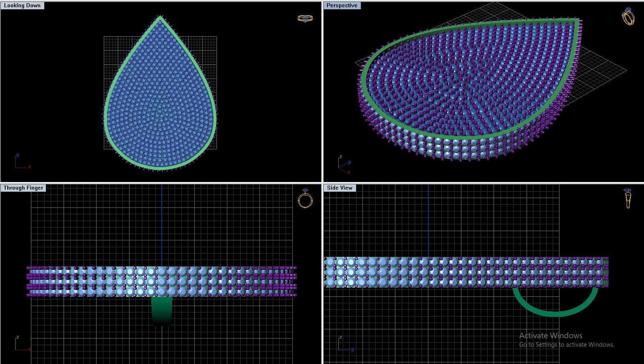Click the ring profile icon in Side View viewport

click(x=628, y=199)
